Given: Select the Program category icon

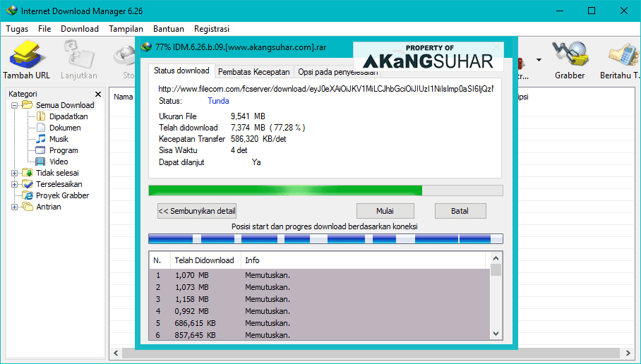Looking at the screenshot, I should pos(40,150).
